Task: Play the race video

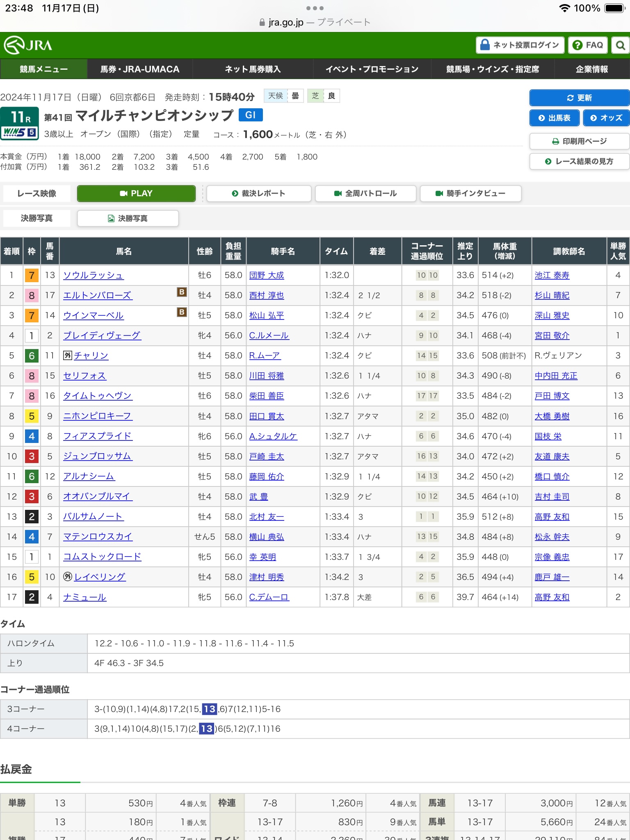Action: coord(136,193)
